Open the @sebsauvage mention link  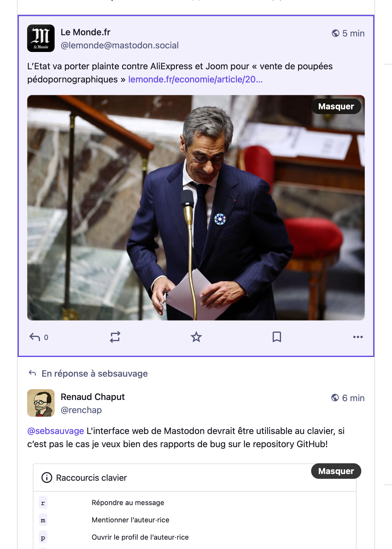pyautogui.click(x=55, y=431)
